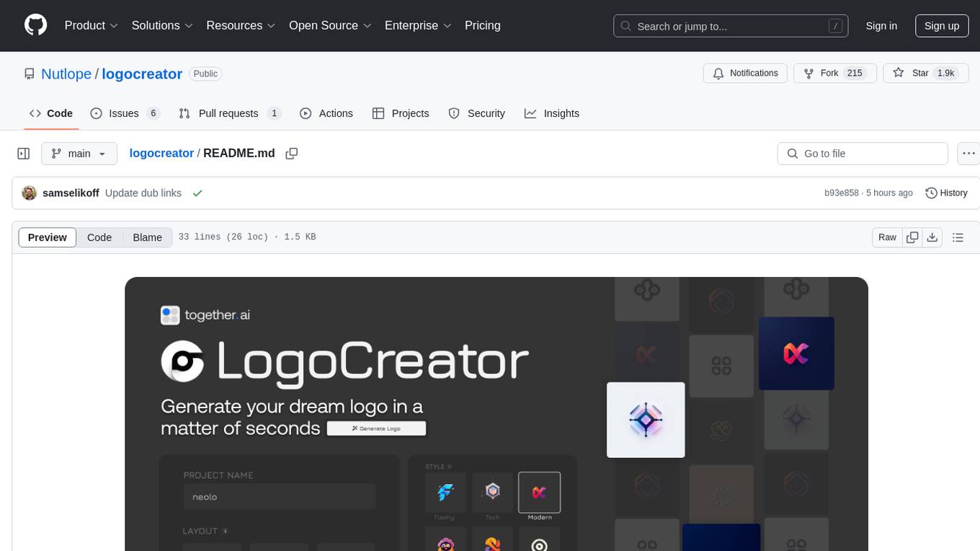This screenshot has width=980, height=551.
Task: Select the Preview view
Action: tap(48, 237)
